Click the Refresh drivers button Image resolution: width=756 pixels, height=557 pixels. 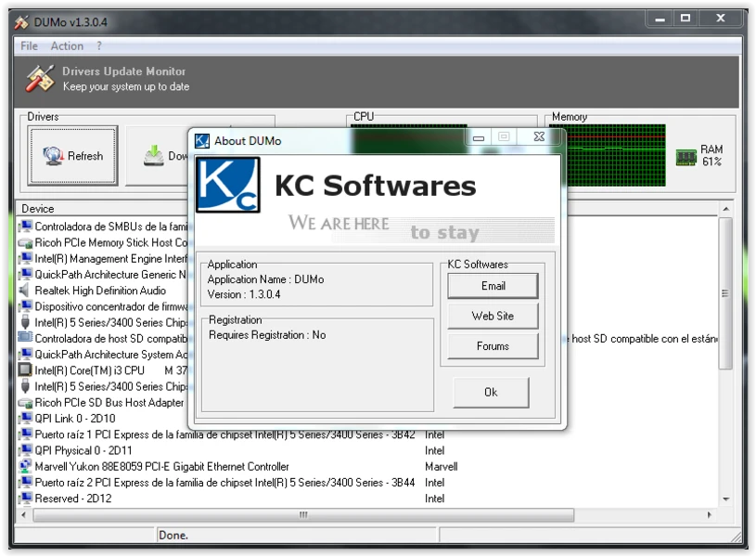point(72,155)
